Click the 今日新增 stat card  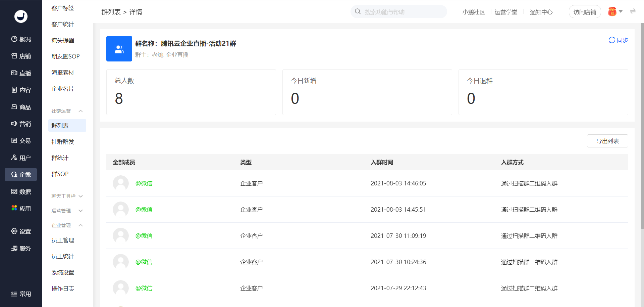pos(367,92)
